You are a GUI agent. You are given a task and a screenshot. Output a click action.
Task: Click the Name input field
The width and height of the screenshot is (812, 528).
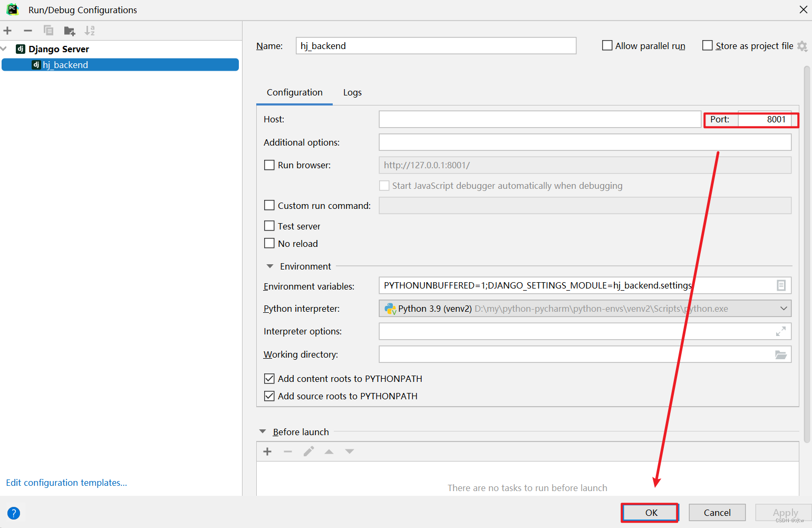(436, 46)
